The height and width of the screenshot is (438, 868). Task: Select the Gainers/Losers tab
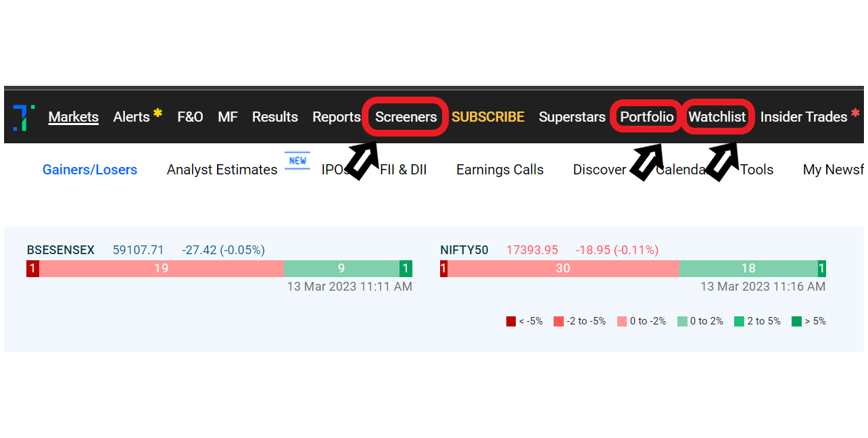point(90,170)
